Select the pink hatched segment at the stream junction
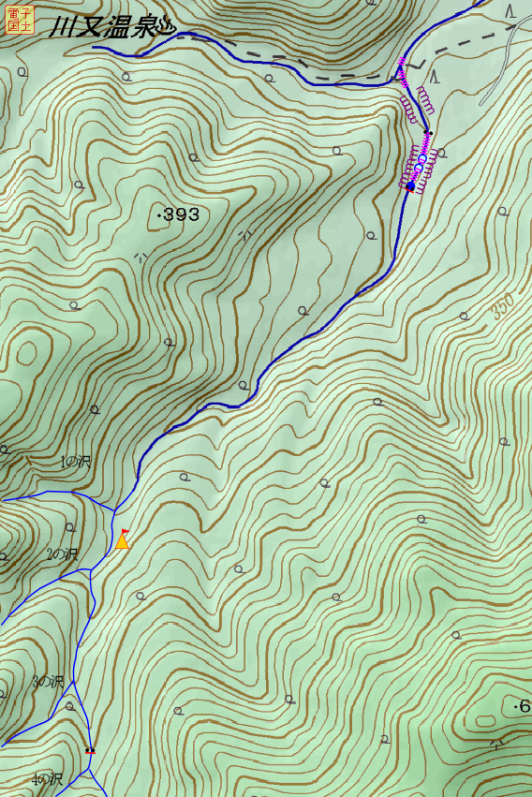The height and width of the screenshot is (797, 532). click(x=403, y=72)
